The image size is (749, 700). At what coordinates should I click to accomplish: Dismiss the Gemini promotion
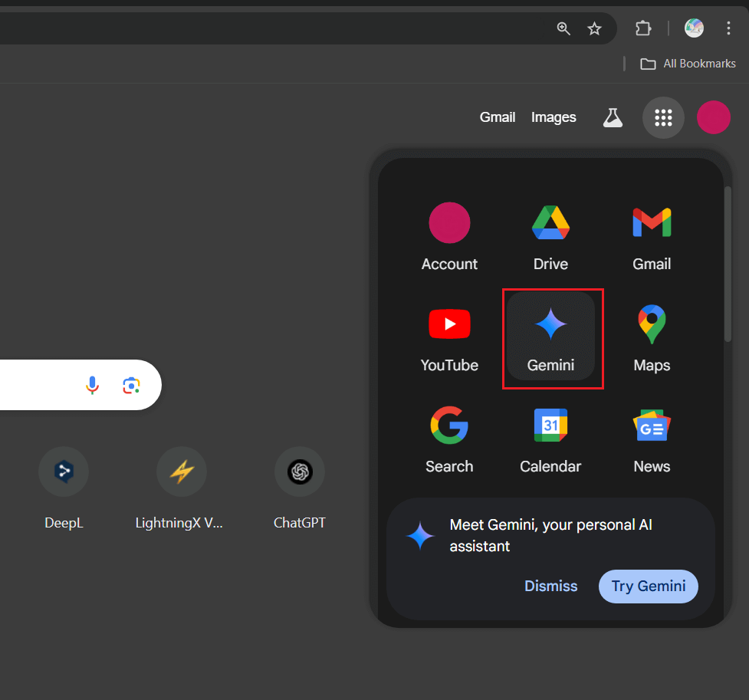pyautogui.click(x=550, y=587)
